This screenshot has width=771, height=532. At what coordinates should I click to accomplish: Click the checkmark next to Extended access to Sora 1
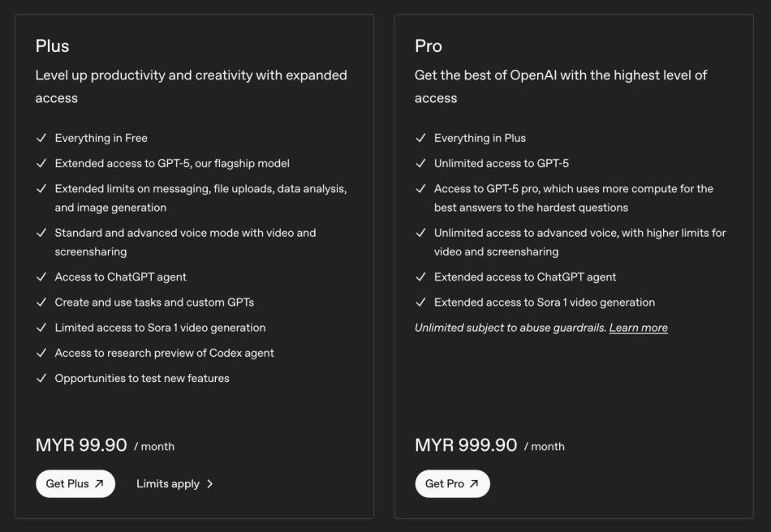[420, 302]
